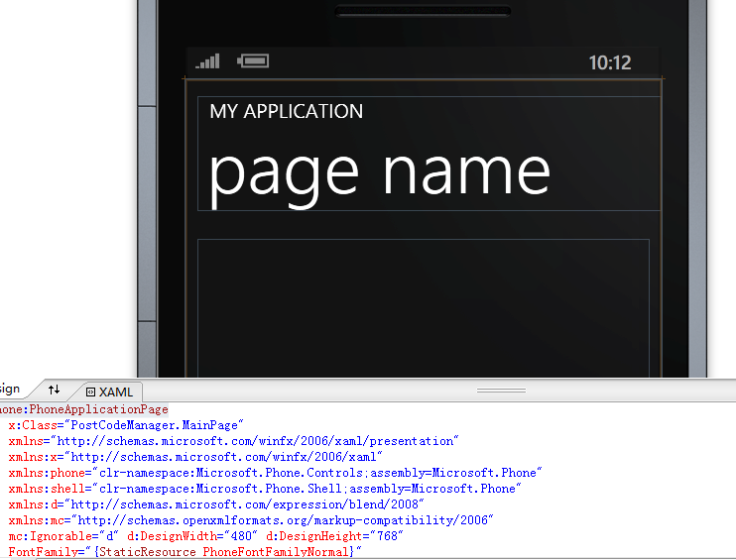Click the swap panes arrows icon
Screen dimensions: 736x560
[x=55, y=391]
